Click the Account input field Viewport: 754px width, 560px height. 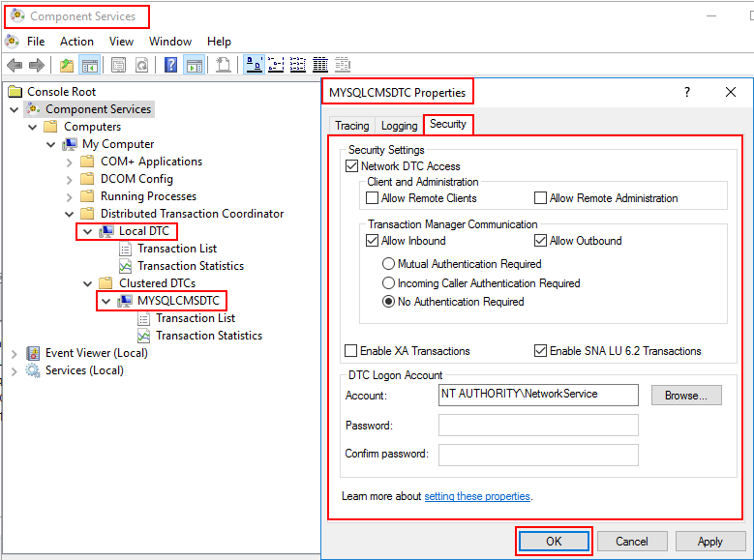point(538,395)
